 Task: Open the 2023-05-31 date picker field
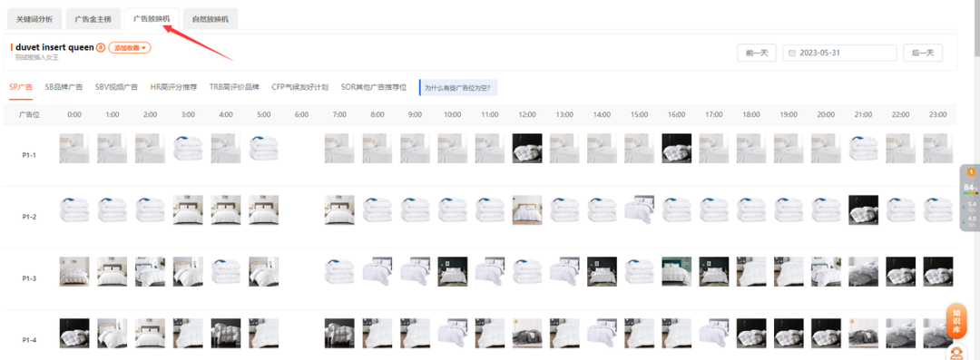pyautogui.click(x=839, y=54)
